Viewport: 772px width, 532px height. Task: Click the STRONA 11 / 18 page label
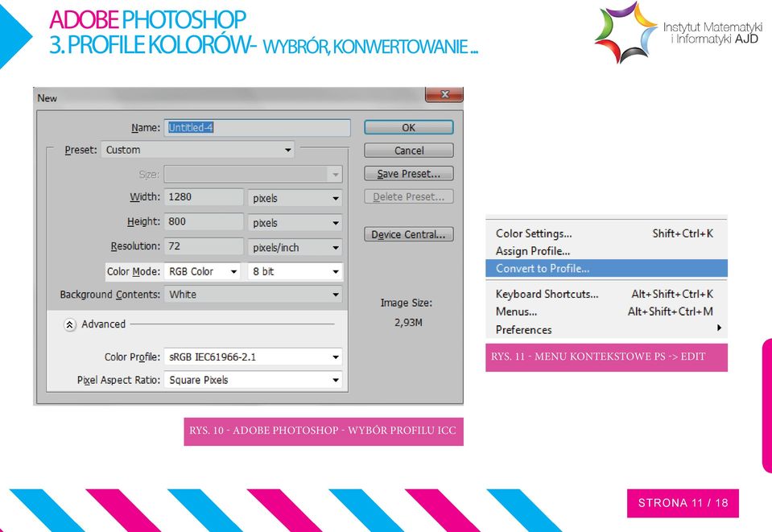pos(683,503)
